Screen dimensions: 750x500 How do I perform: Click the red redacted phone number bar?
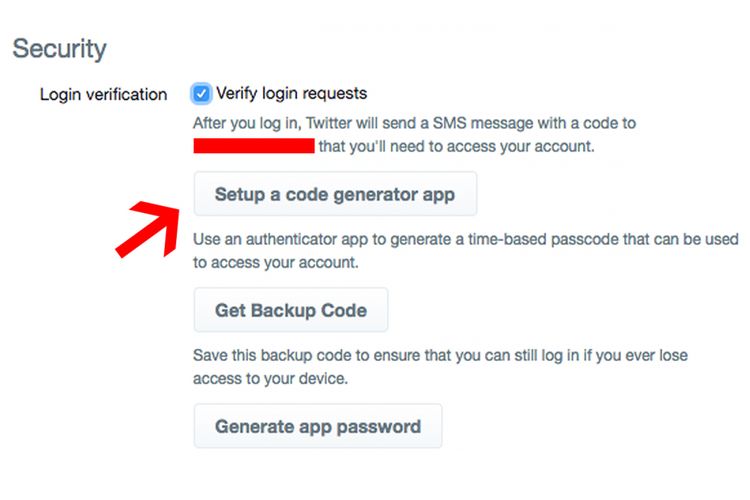click(x=254, y=146)
